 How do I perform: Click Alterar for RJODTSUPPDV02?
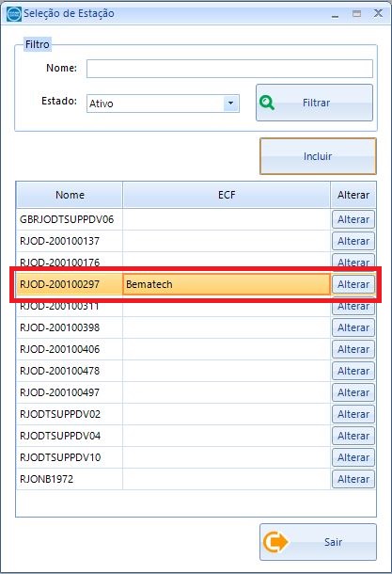point(353,414)
